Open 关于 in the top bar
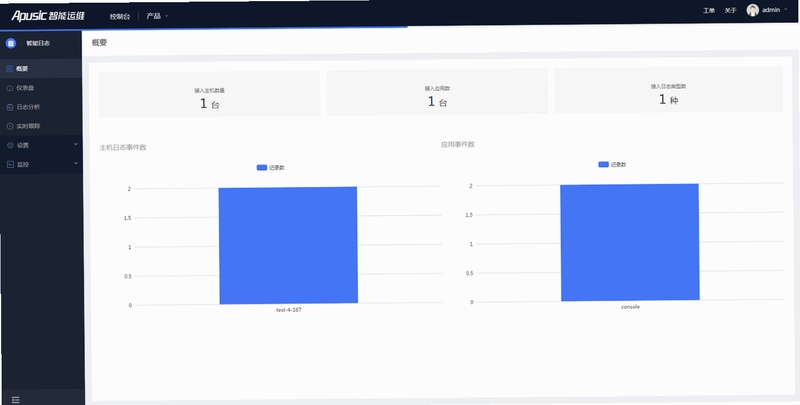The image size is (800, 405). click(x=731, y=10)
